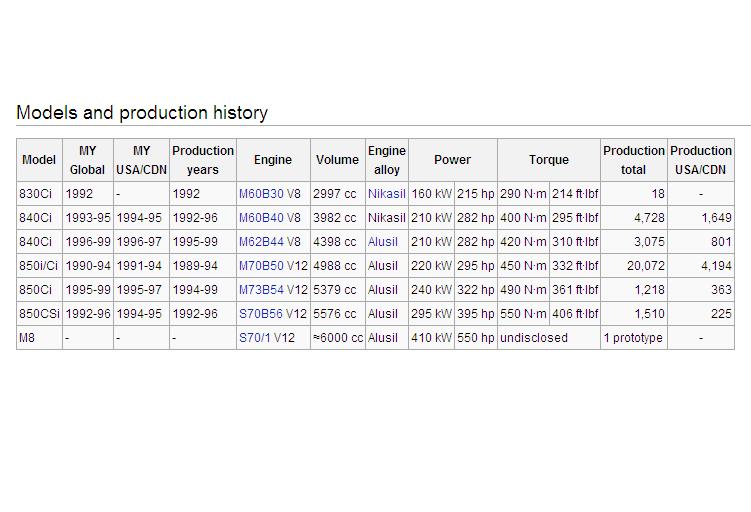Open the M60B30 engine link
The image size is (751, 512).
(261, 194)
